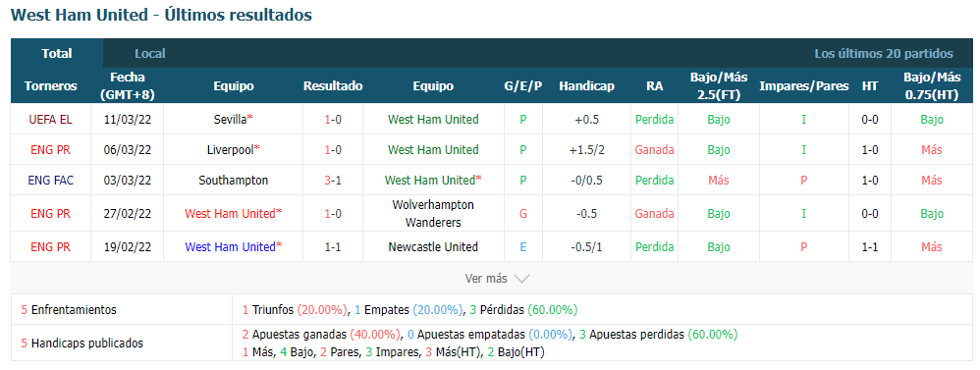Click the Bajo/Más 2.5(FT) column header

pyautogui.click(x=719, y=86)
